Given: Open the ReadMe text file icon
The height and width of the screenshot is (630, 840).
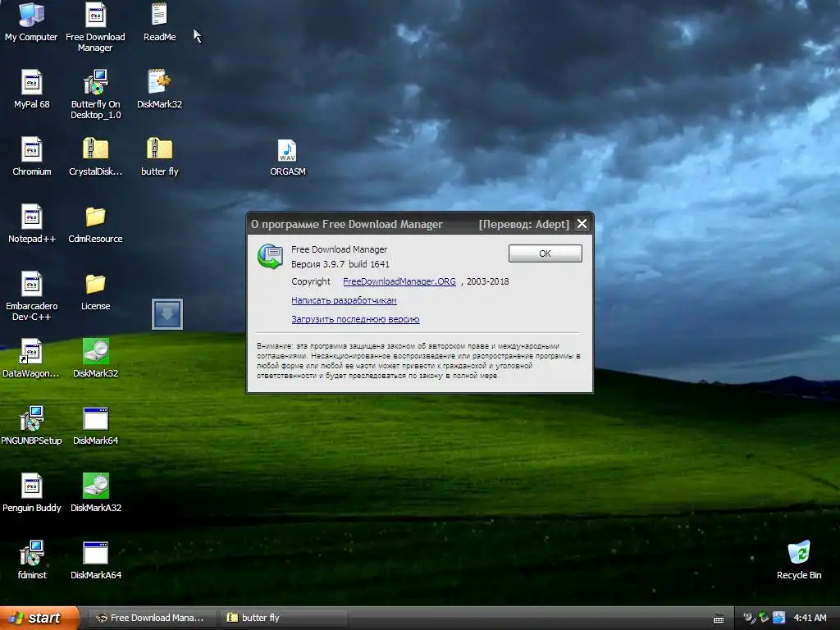Looking at the screenshot, I should coord(160,22).
